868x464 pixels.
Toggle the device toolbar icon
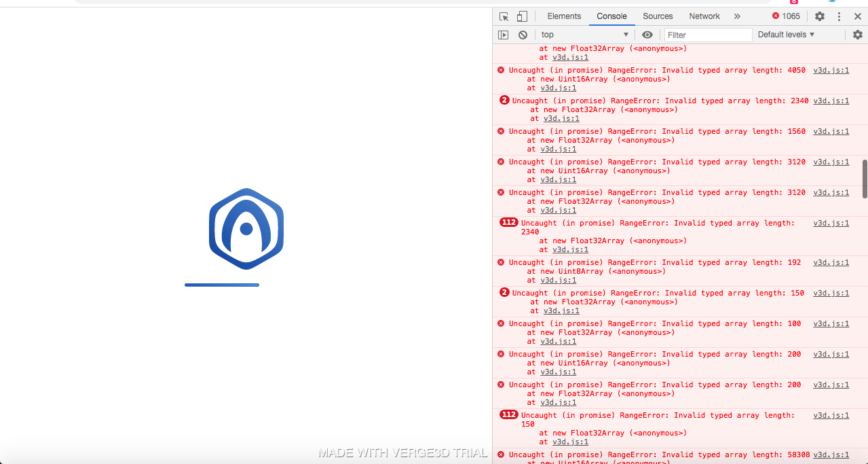(522, 16)
